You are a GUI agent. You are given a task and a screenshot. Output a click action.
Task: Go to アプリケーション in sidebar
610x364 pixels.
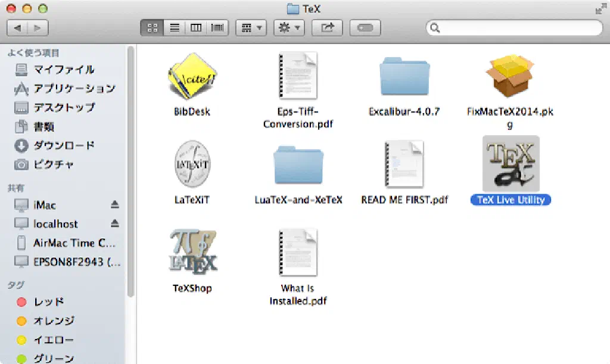point(74,89)
